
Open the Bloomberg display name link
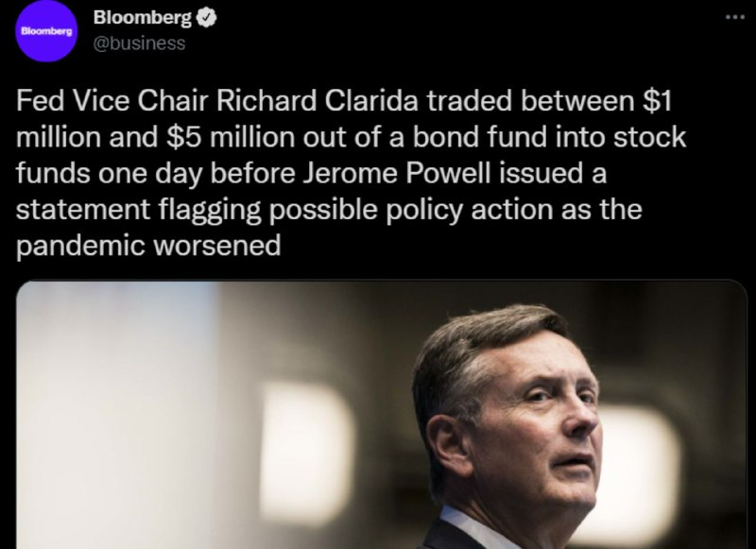click(x=143, y=18)
